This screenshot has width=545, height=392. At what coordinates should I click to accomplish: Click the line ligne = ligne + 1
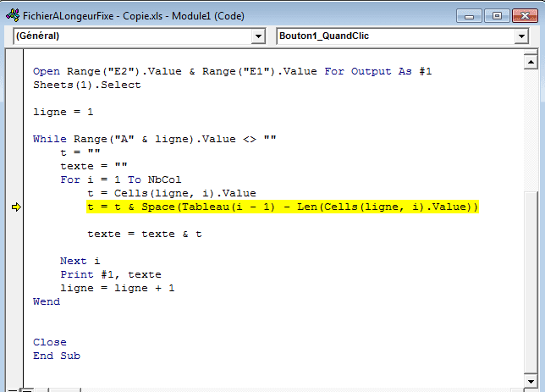click(x=118, y=289)
